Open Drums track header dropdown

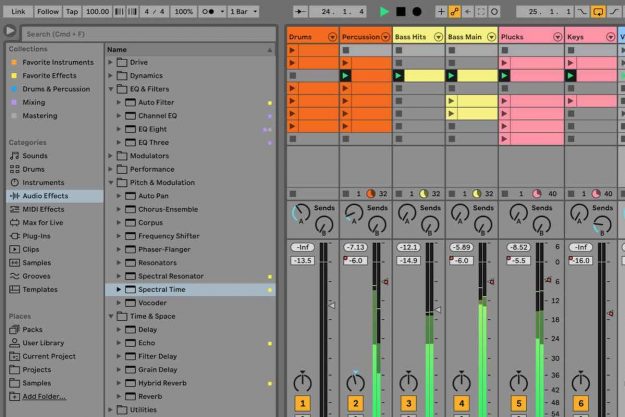332,37
